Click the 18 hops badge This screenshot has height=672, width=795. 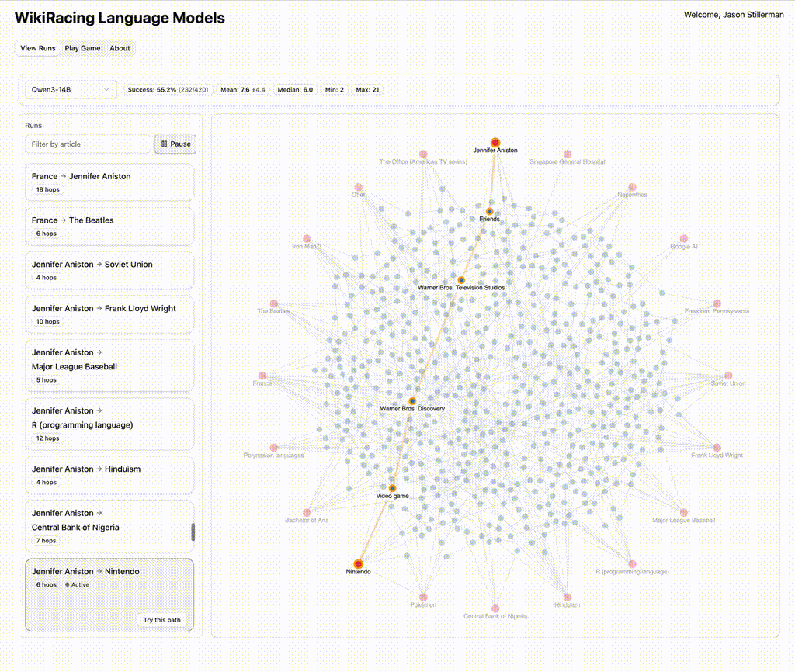click(47, 189)
